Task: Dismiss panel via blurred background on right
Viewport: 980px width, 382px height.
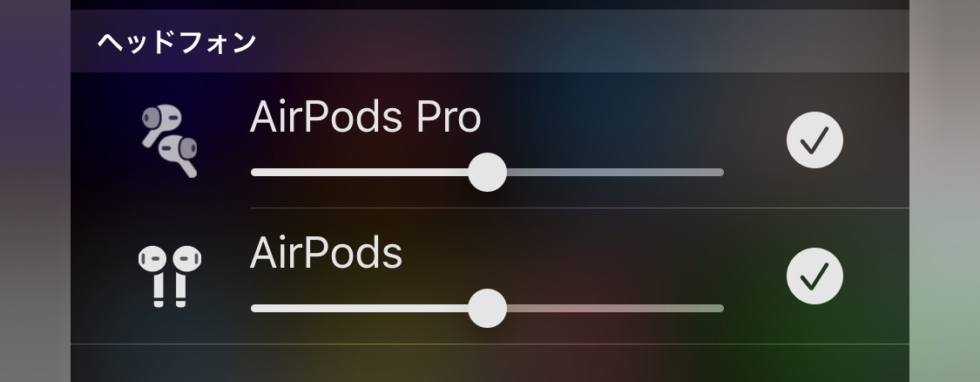Action: point(944,191)
